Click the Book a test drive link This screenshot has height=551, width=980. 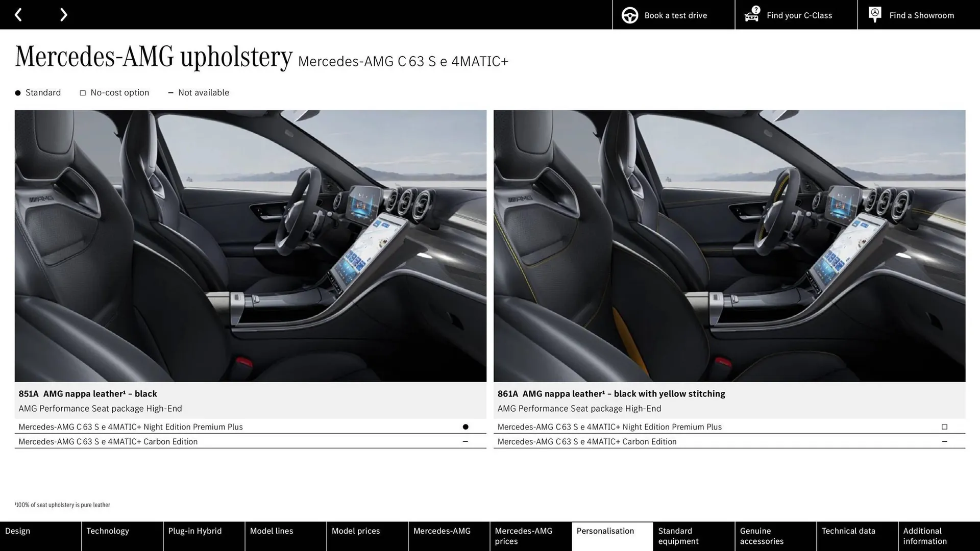point(675,15)
